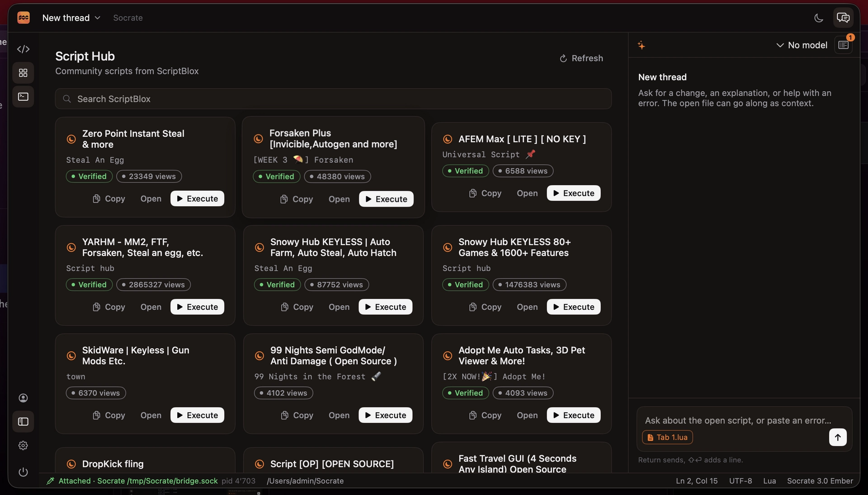Screen dimensions: 868x495
Task: Execute Zero Point Instant Steal script
Action: 197,199
